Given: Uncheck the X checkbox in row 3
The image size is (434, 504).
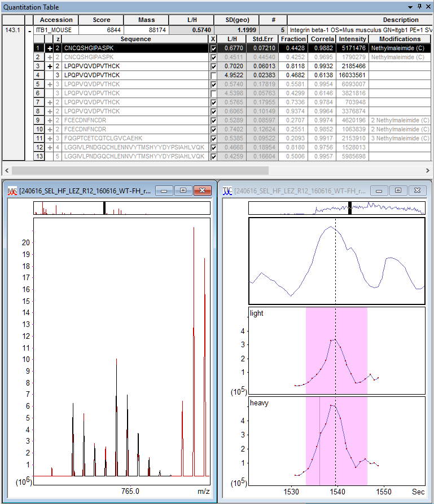Looking at the screenshot, I should point(213,67).
